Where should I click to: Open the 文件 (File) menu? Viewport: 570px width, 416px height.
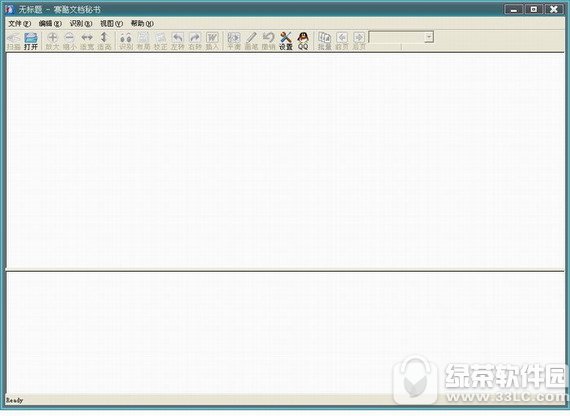[x=19, y=24]
